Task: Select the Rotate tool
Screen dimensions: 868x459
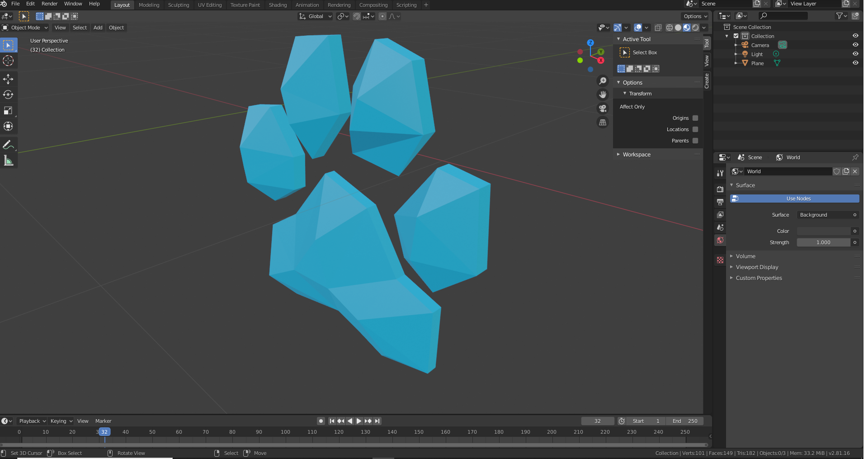Action: (x=8, y=95)
